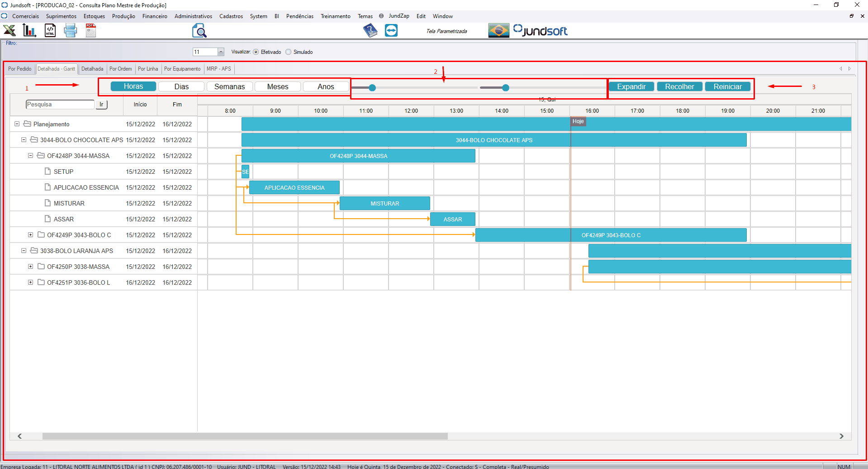
Task: Click the folder icon of 3044-BOLO CHOCOLATE APS
Action: tap(34, 139)
